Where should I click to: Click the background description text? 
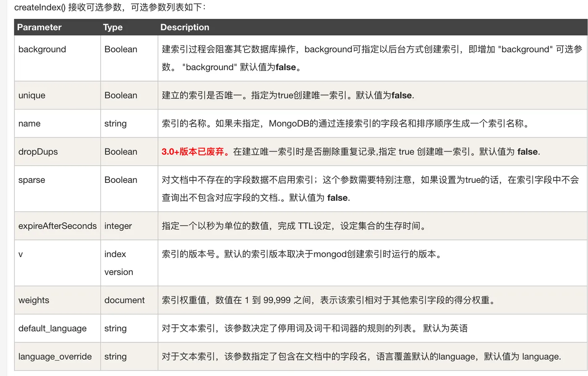click(x=372, y=58)
